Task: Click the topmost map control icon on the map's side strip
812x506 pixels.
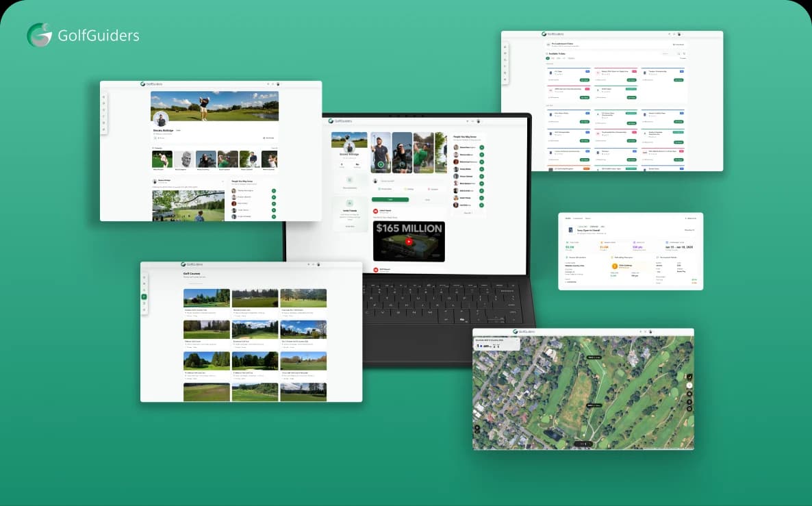Action: click(x=689, y=377)
